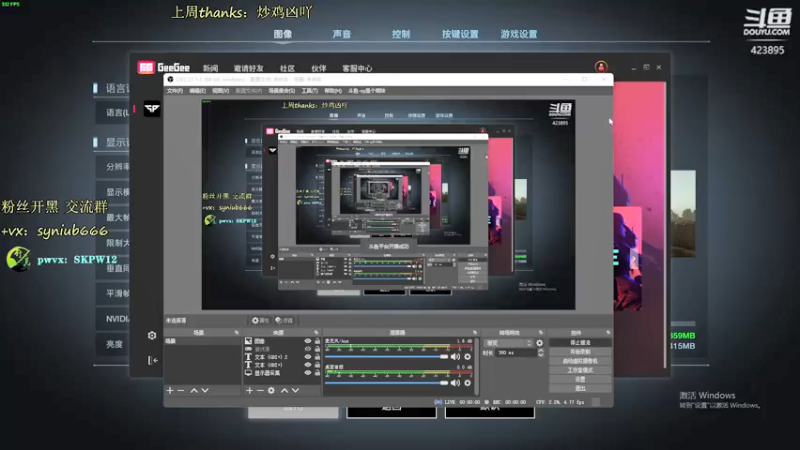Open OBS 编辑(E) menu
Image resolution: width=800 pixels, height=450 pixels.
pos(197,91)
